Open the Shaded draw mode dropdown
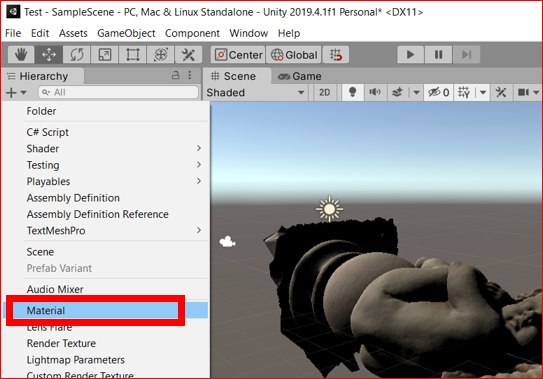 click(256, 92)
